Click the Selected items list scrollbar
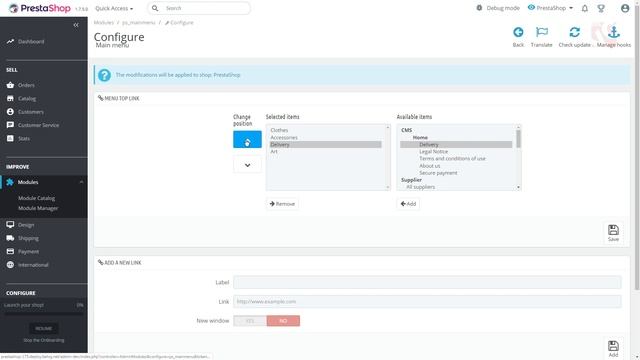 coord(388,157)
